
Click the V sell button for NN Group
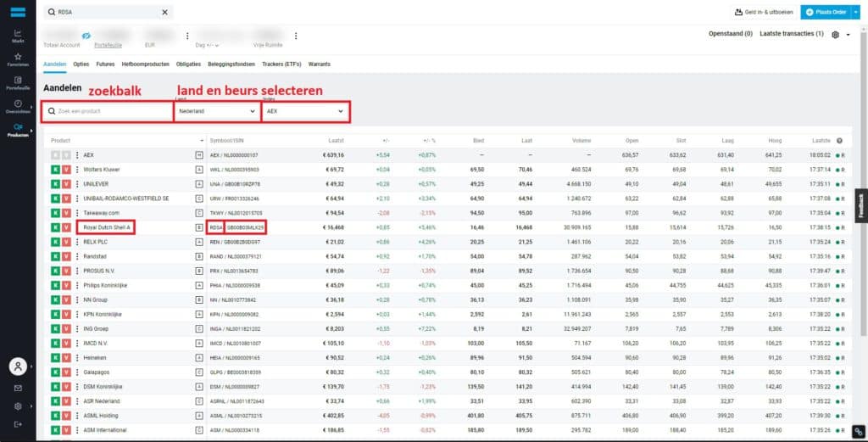point(66,299)
